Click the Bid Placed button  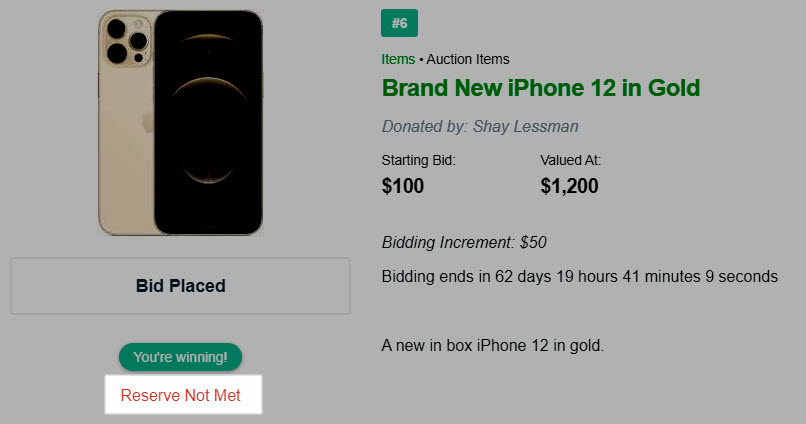(x=180, y=286)
